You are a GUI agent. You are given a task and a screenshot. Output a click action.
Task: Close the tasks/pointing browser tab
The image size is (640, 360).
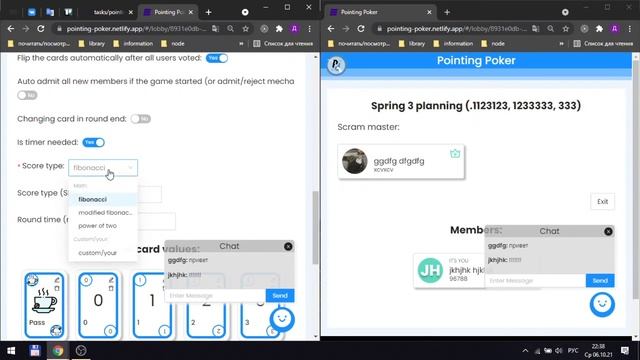(x=131, y=12)
